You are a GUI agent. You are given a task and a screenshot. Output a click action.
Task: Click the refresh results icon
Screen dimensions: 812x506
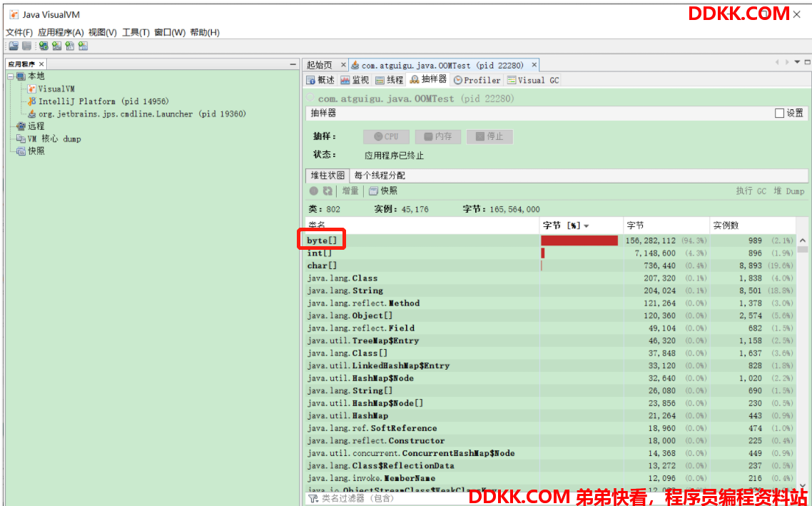328,191
